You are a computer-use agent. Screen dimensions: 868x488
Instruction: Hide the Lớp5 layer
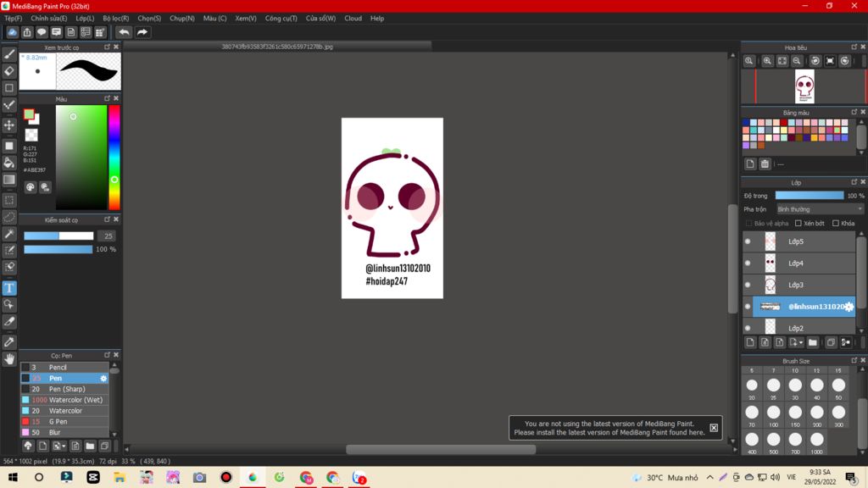[748, 241]
